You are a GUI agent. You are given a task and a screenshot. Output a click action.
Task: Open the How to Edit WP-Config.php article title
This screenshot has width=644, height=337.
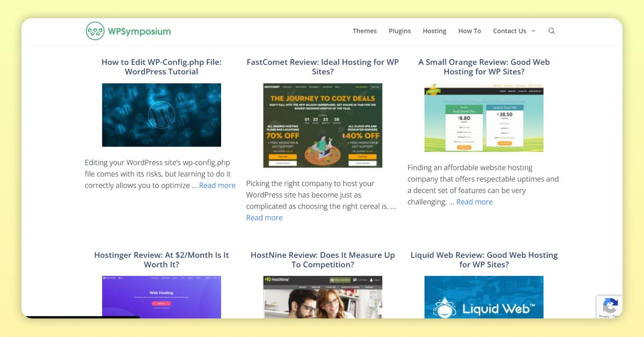[x=162, y=67]
